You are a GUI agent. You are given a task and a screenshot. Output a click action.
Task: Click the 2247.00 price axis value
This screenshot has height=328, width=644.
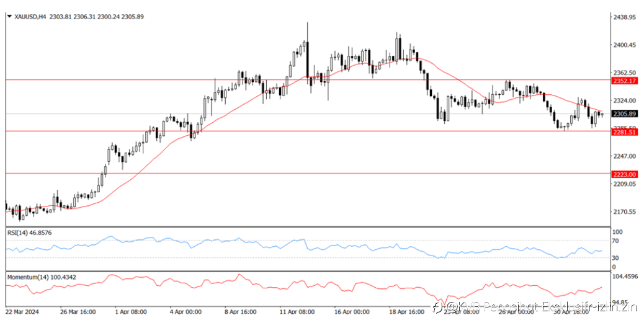[624, 156]
